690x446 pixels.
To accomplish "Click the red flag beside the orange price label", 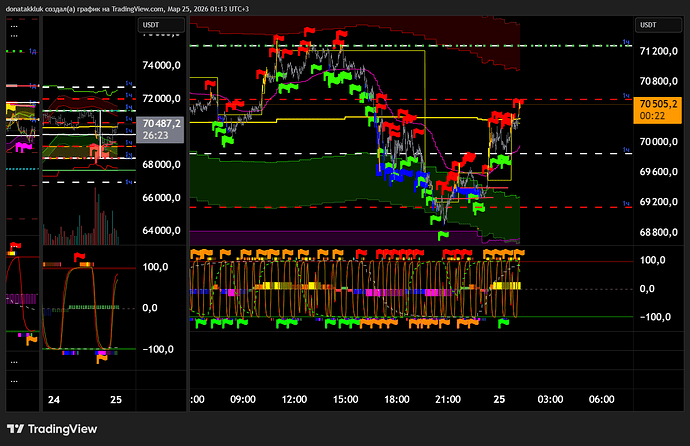I will (519, 103).
